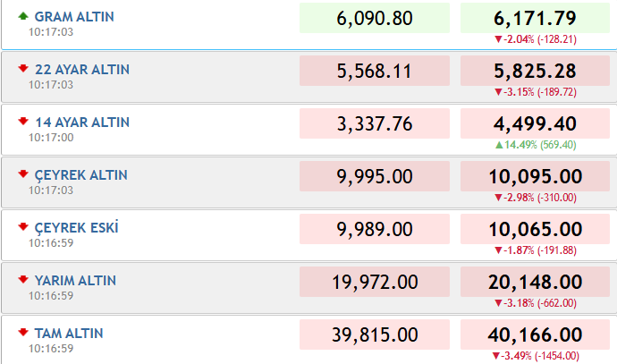Viewport: 617px width, 364px height.
Task: Click the red down arrow beside 14 AYAR ALTIN
Action: (x=23, y=122)
